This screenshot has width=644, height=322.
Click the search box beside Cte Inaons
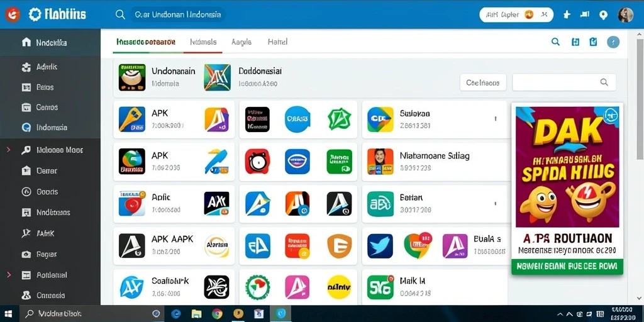tap(564, 82)
